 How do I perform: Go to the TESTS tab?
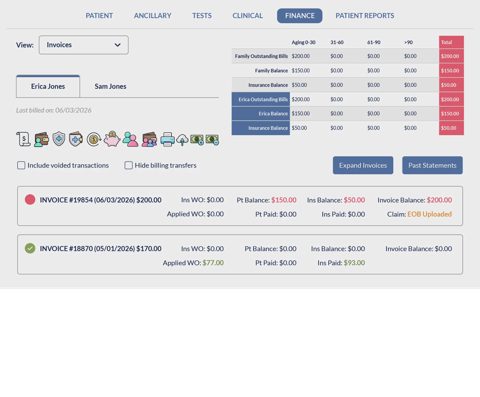(x=202, y=16)
